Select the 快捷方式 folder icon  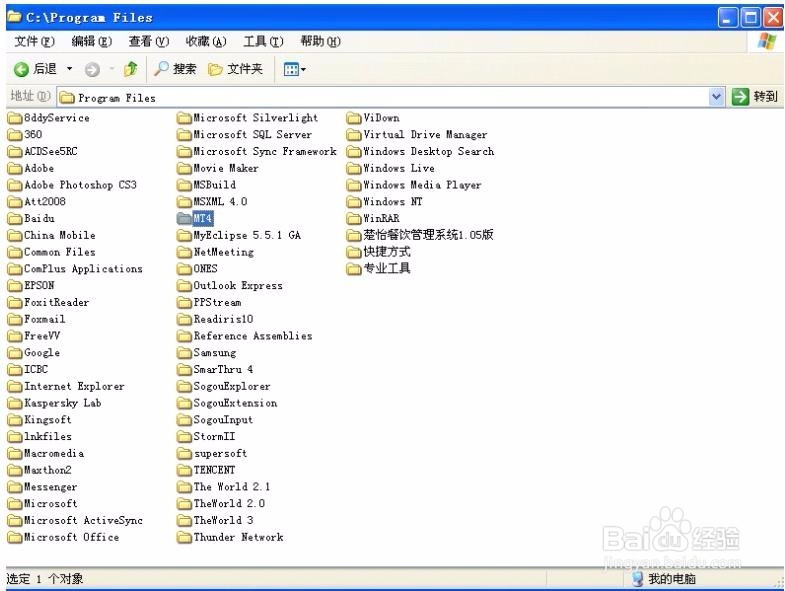[354, 252]
